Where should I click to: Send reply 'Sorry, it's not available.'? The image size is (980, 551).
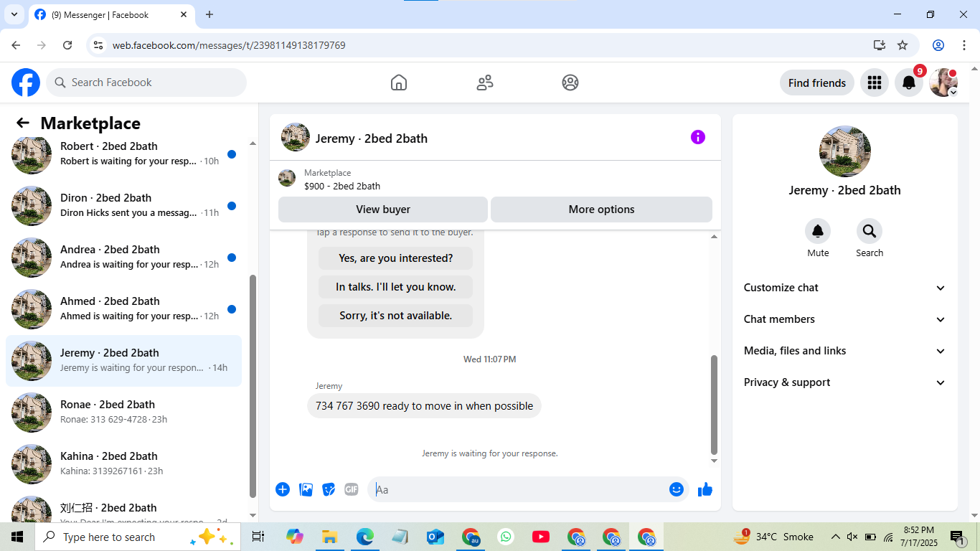pos(396,316)
